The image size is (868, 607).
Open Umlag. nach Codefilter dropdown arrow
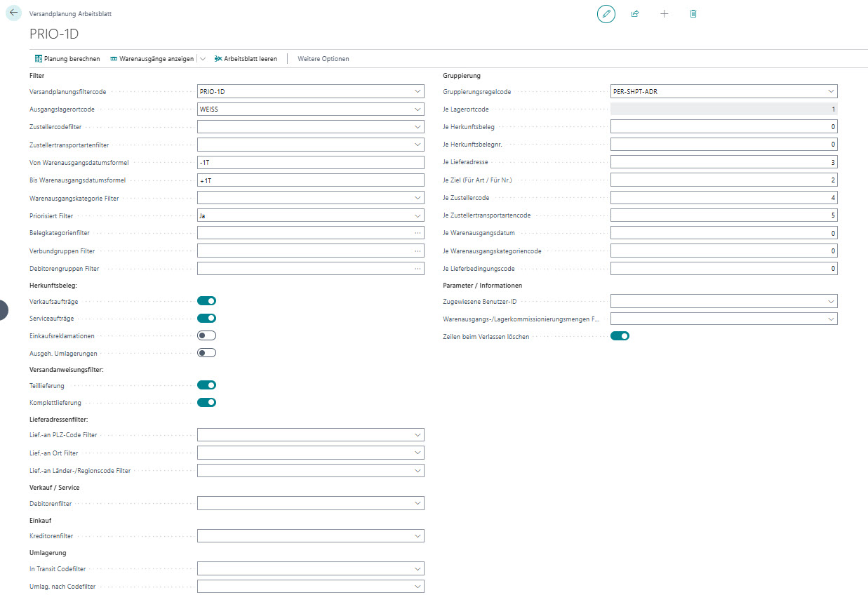click(418, 586)
